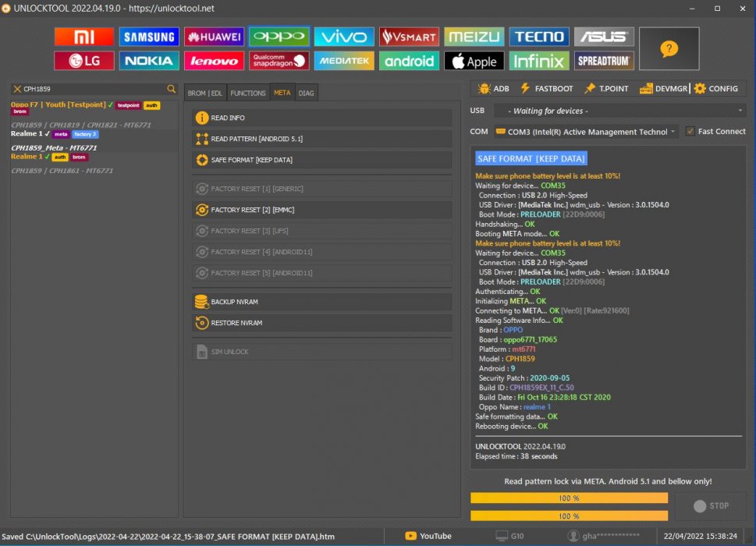The height and width of the screenshot is (546, 756).
Task: Switch to the BROM | EDL tab
Action: tap(205, 93)
